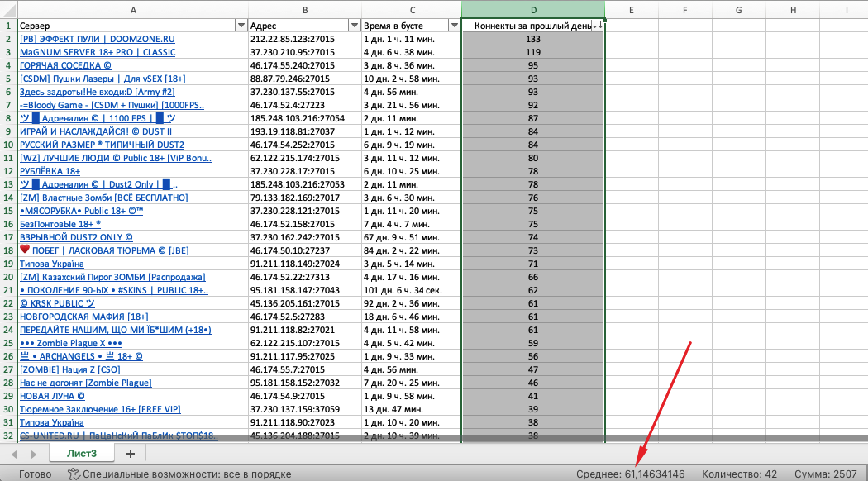Open link Нас не догонят [Zombie Plague]
Viewport: 868px width, 481px height.
pyautogui.click(x=86, y=383)
